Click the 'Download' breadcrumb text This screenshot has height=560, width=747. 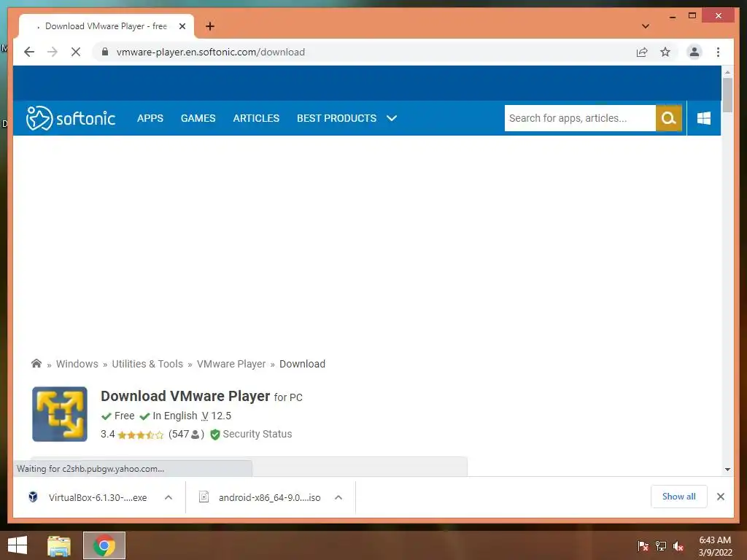pyautogui.click(x=302, y=364)
